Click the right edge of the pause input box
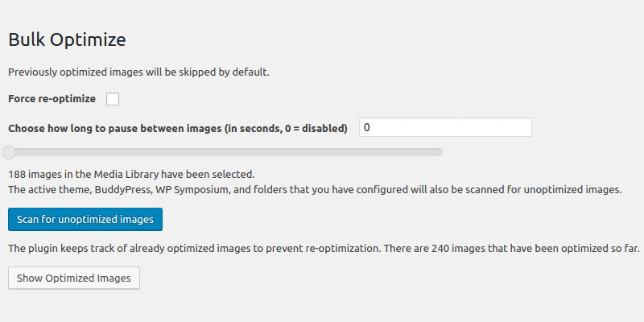Image resolution: width=644 pixels, height=322 pixels. pyautogui.click(x=529, y=128)
